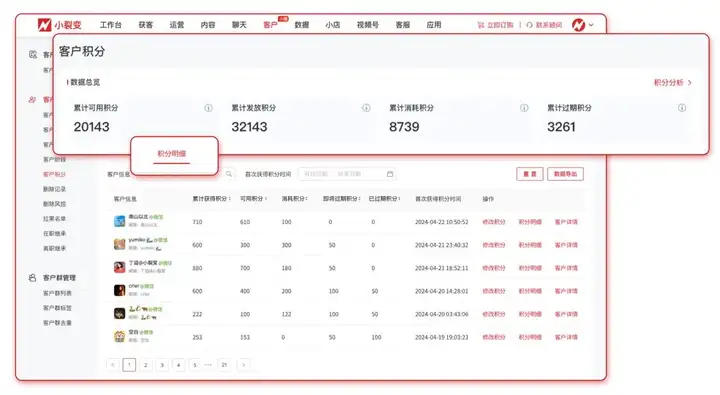Open the 应用 top menu
Viewport: 720px width, 395px height.
pos(434,25)
